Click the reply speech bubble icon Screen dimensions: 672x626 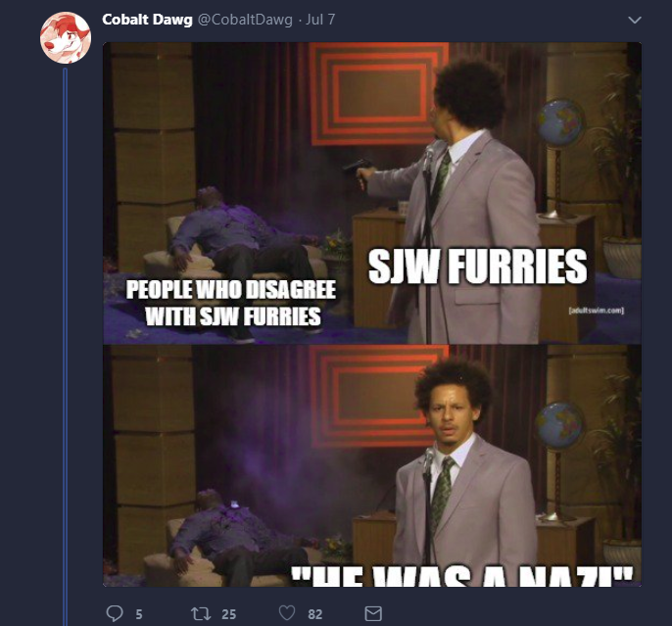pos(115,613)
